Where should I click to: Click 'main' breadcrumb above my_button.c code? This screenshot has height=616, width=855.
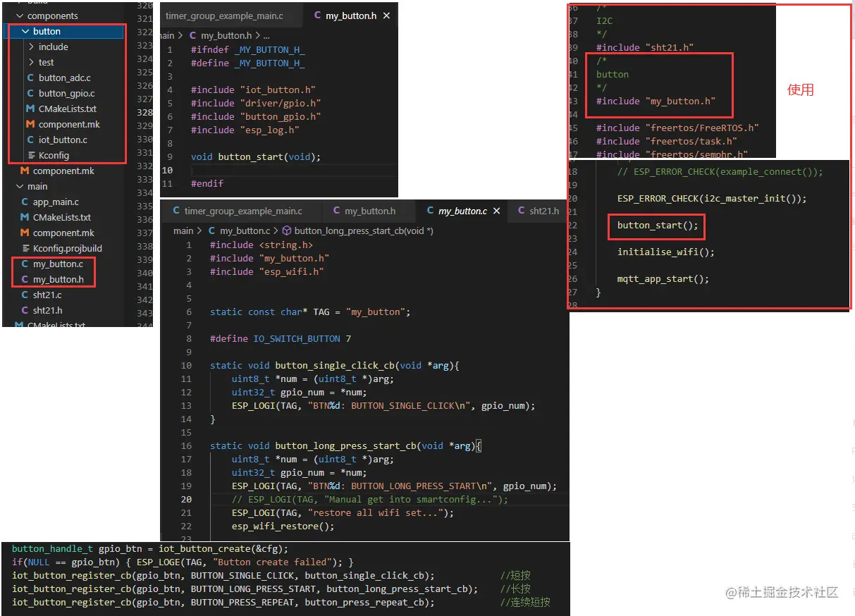click(x=183, y=230)
